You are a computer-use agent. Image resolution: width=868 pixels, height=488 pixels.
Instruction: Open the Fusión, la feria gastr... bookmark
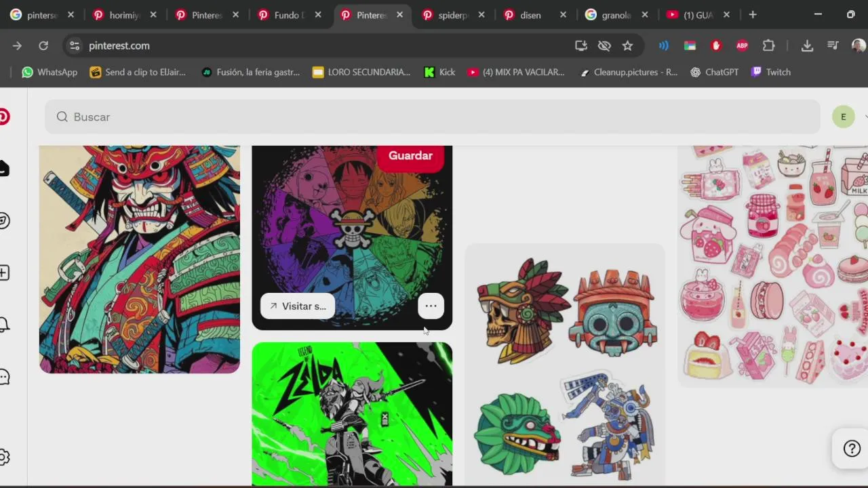click(250, 72)
